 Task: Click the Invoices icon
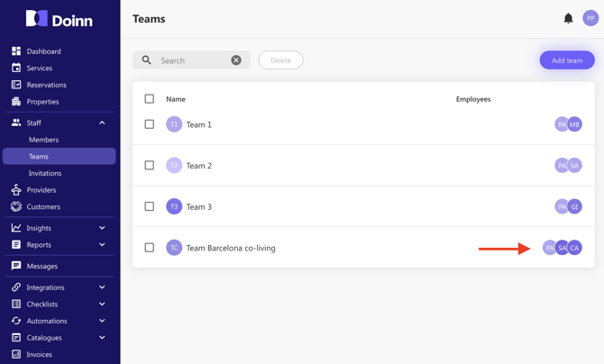[16, 354]
